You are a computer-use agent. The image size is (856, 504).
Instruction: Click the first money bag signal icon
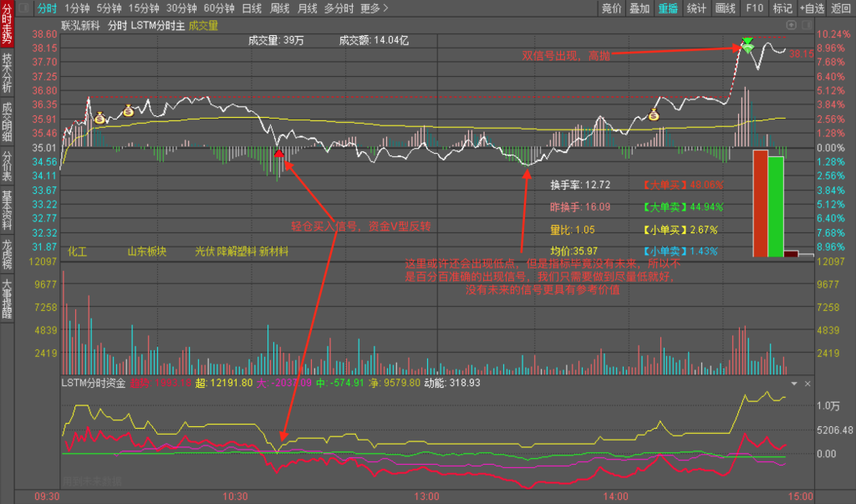[x=99, y=118]
